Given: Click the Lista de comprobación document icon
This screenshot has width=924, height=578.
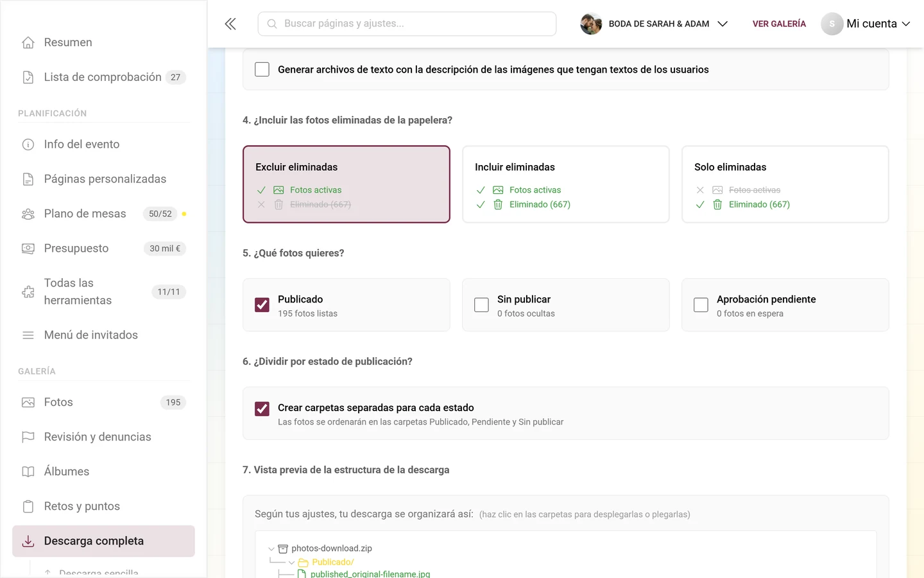Looking at the screenshot, I should coord(28,77).
